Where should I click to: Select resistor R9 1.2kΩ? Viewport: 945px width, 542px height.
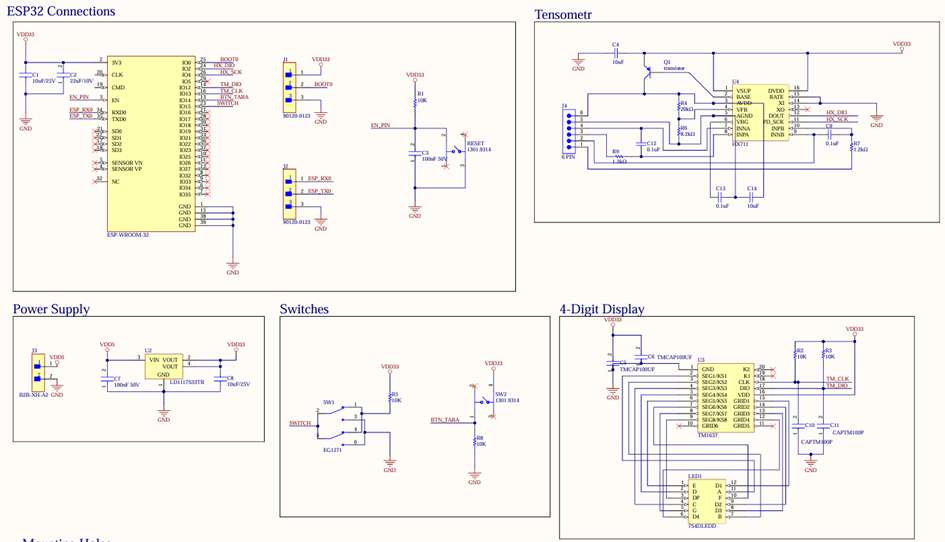(620, 157)
